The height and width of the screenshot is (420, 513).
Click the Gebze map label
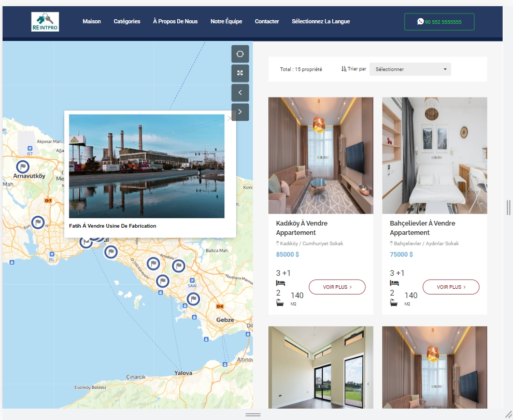click(x=225, y=320)
